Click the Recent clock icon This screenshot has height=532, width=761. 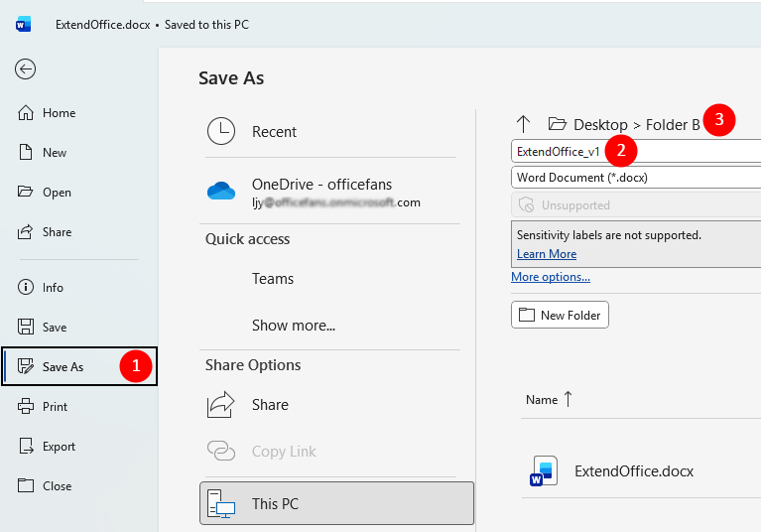tap(221, 131)
